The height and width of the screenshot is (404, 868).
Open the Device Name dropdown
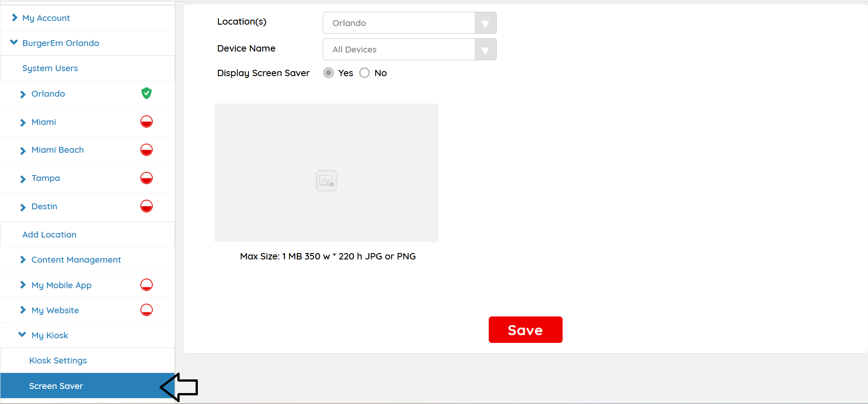click(x=409, y=49)
